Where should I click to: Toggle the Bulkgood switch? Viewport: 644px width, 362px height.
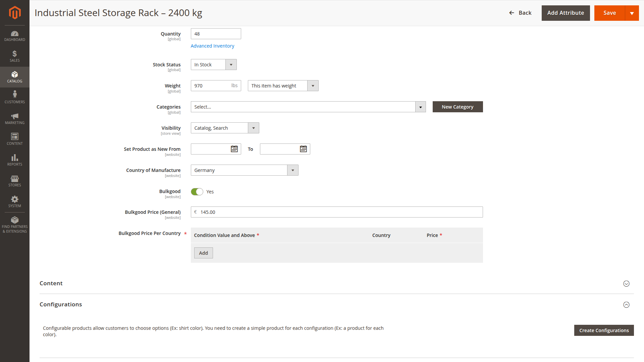tap(197, 191)
